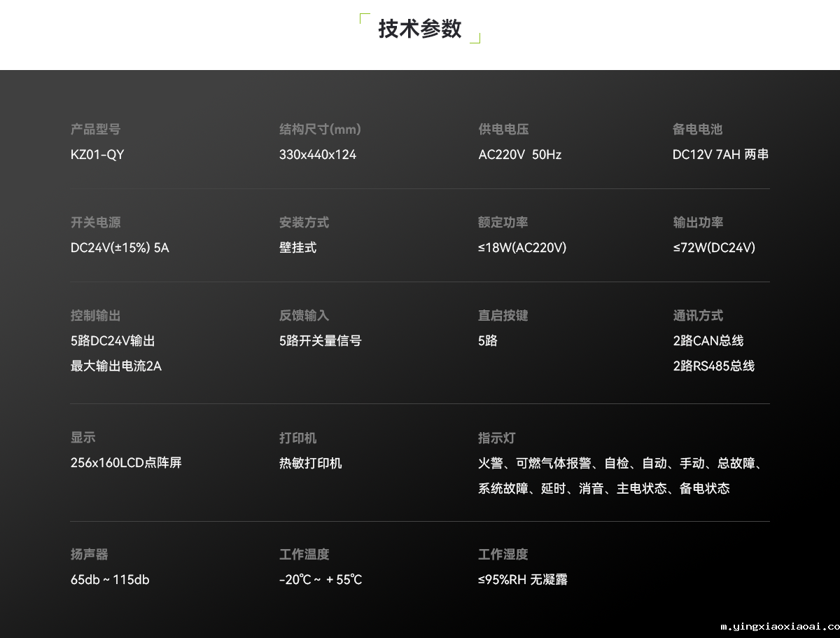Select the DC12V 7AH 两串 value

pos(721,155)
